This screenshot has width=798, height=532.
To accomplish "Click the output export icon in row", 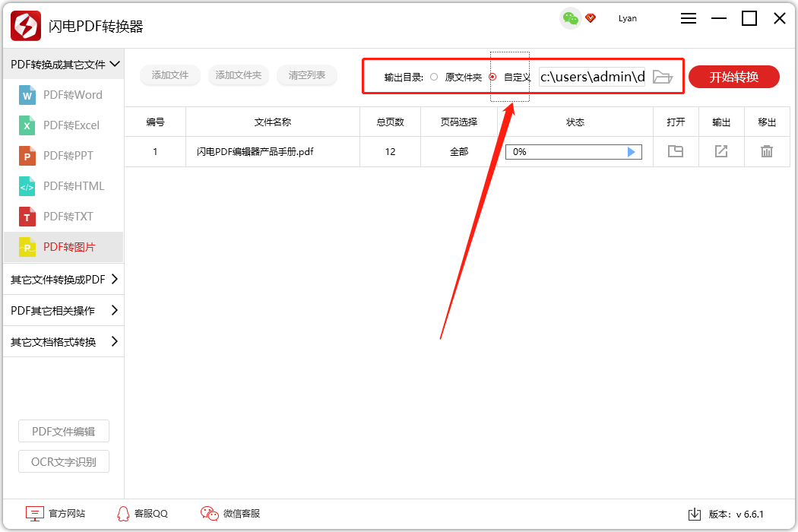I will tap(721, 151).
